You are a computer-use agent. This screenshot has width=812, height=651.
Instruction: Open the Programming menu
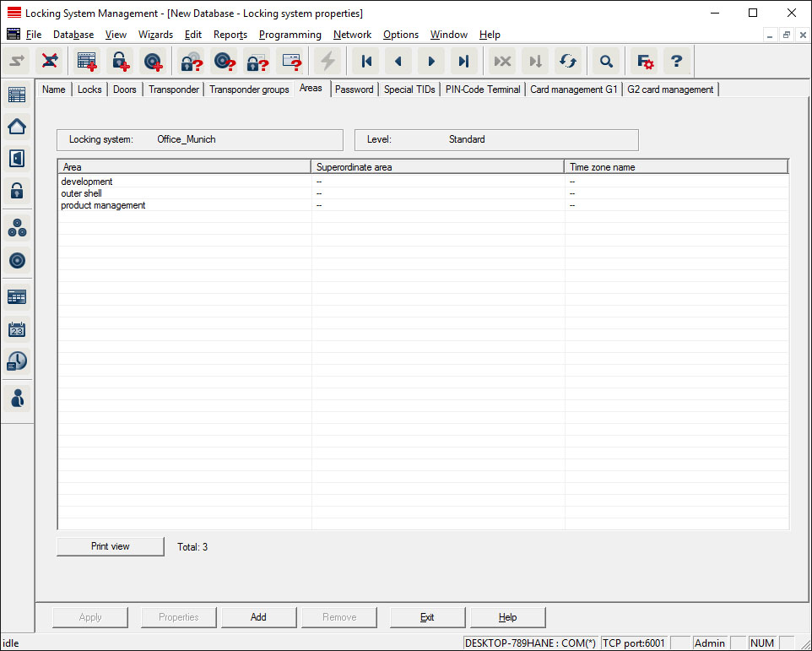pos(290,35)
